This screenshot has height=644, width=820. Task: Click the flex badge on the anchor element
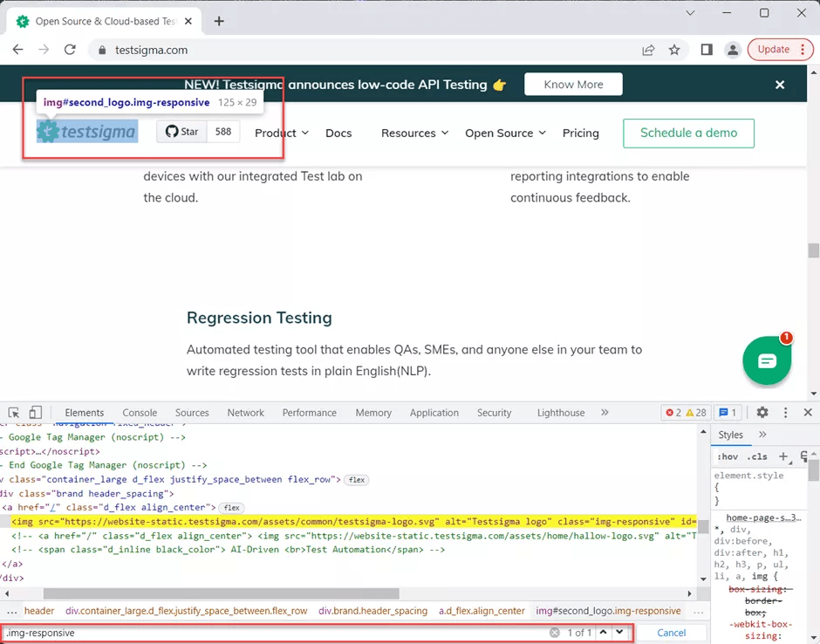pyautogui.click(x=231, y=508)
